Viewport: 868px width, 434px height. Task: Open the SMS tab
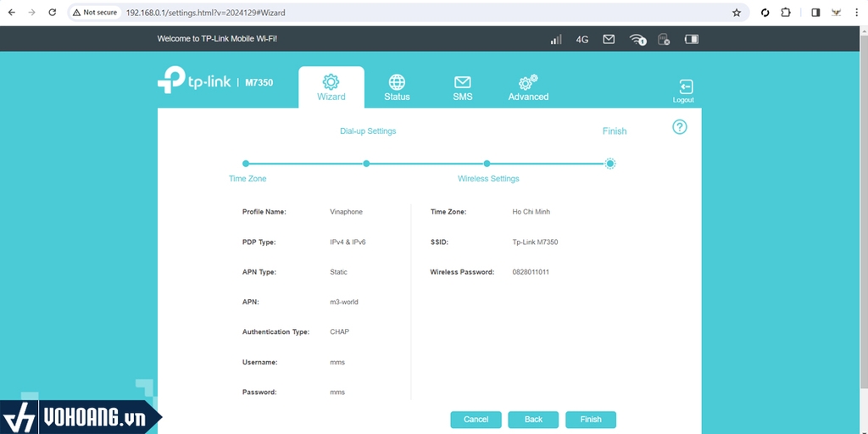click(462, 87)
